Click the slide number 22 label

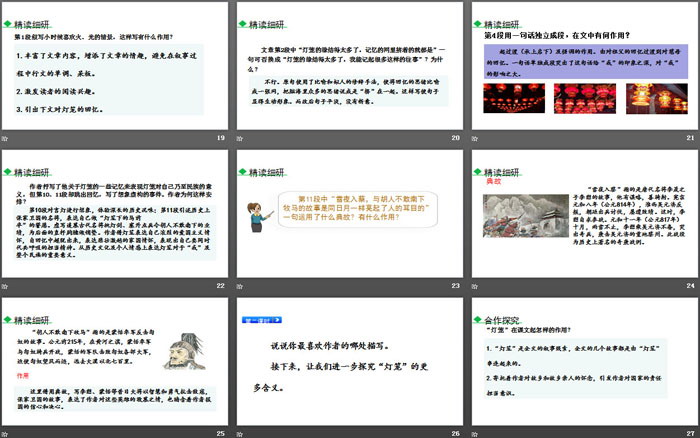click(221, 286)
